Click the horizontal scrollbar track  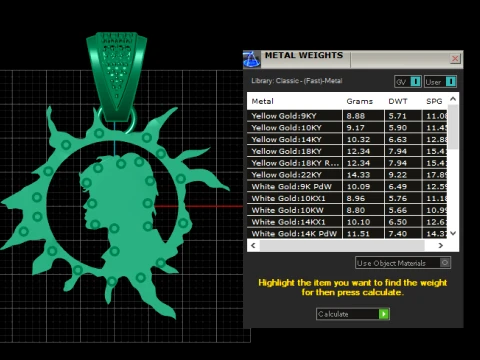click(342, 246)
